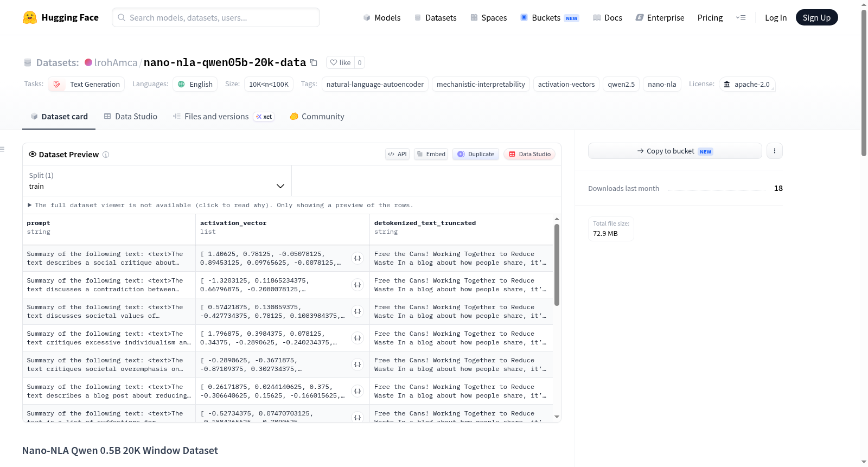Visit the Enterprise page
The height and width of the screenshot is (467, 868).
coord(660,17)
